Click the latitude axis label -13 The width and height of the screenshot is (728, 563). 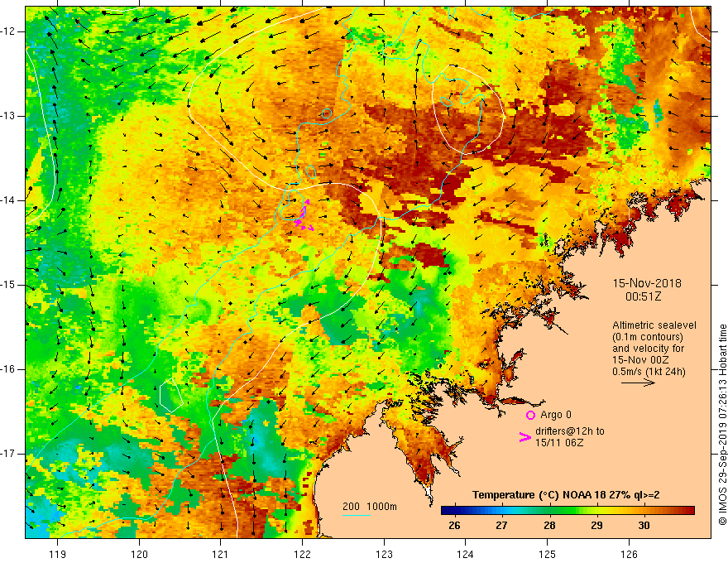click(x=9, y=116)
